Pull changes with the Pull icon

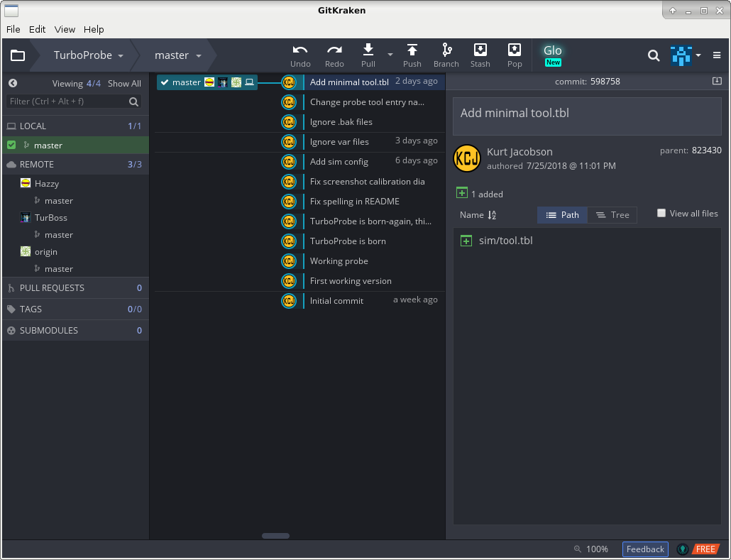pos(368,50)
